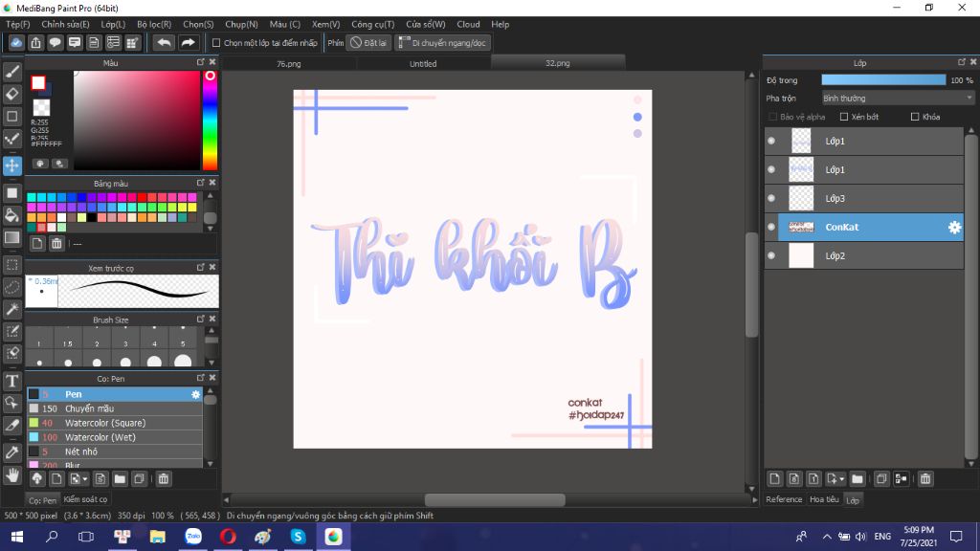Open the 'Hoa tiêu' navigator tab
The width and height of the screenshot is (980, 551).
point(824,499)
